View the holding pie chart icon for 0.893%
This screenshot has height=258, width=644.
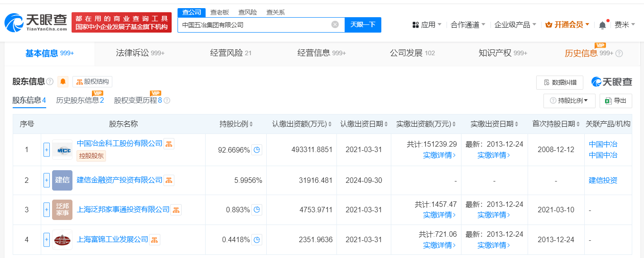[257, 210]
